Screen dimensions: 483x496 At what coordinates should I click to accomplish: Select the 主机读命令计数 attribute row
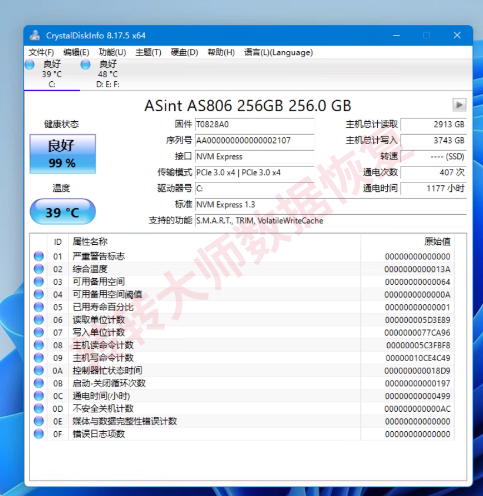pos(242,345)
